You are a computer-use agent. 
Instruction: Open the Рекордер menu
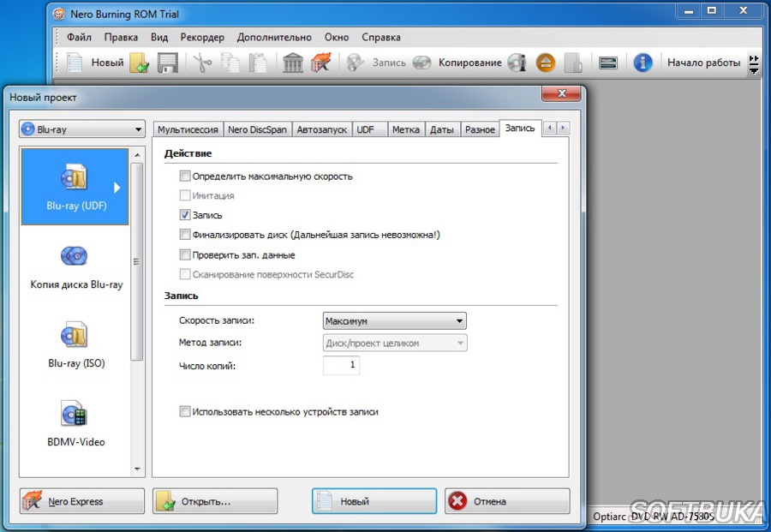click(x=202, y=38)
